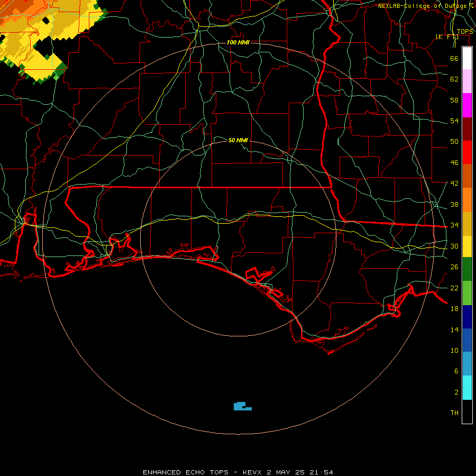Click the legend value 42
Screen dimensions: 476x476
(454, 184)
